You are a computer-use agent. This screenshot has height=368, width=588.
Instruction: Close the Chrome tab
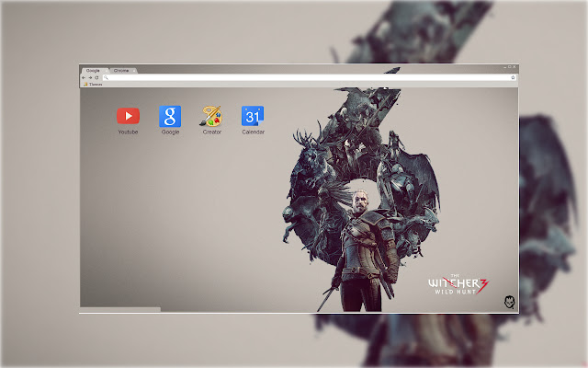133,71
